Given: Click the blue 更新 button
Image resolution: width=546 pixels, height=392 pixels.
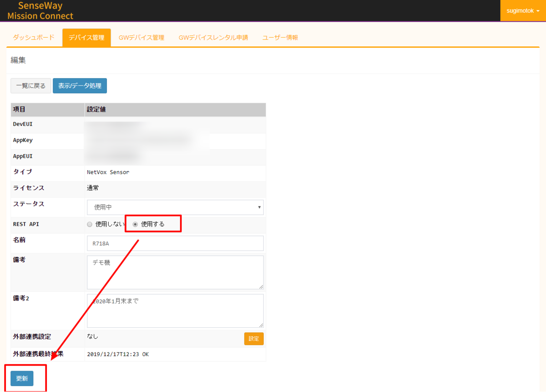Looking at the screenshot, I should pos(22,378).
